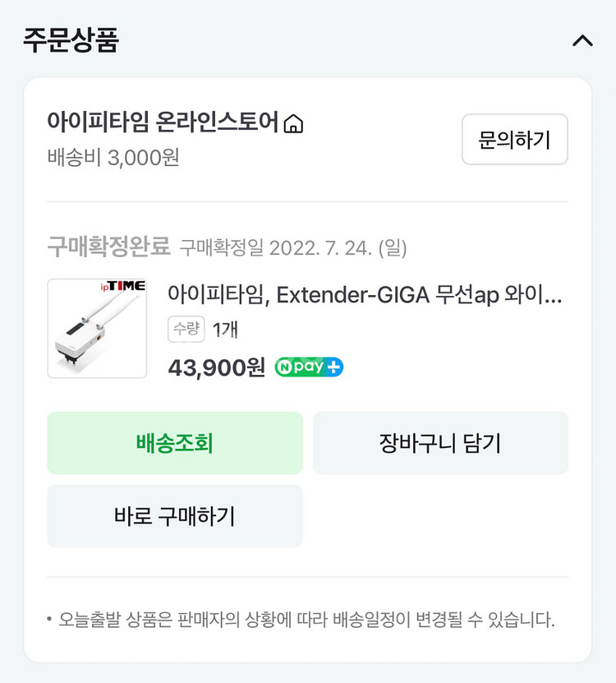
Task: Click 바로 구매하기 to buy now
Action: point(175,516)
